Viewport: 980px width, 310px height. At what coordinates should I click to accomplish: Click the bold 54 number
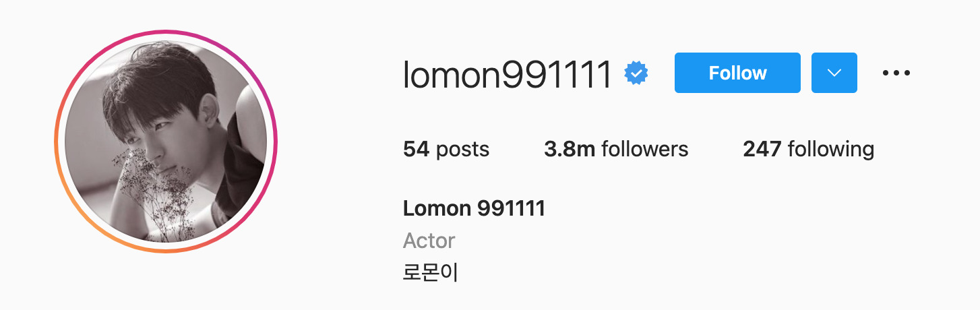pyautogui.click(x=416, y=149)
